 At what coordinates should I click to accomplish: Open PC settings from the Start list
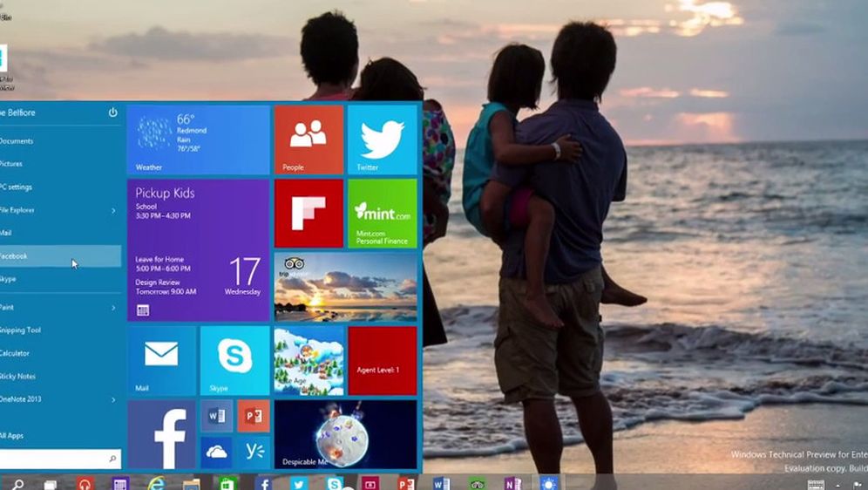[x=60, y=187]
